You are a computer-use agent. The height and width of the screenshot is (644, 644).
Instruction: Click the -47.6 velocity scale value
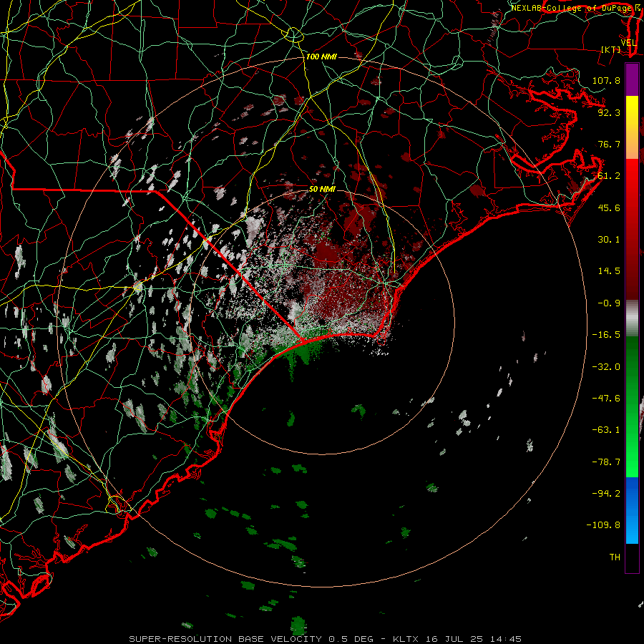pos(606,399)
